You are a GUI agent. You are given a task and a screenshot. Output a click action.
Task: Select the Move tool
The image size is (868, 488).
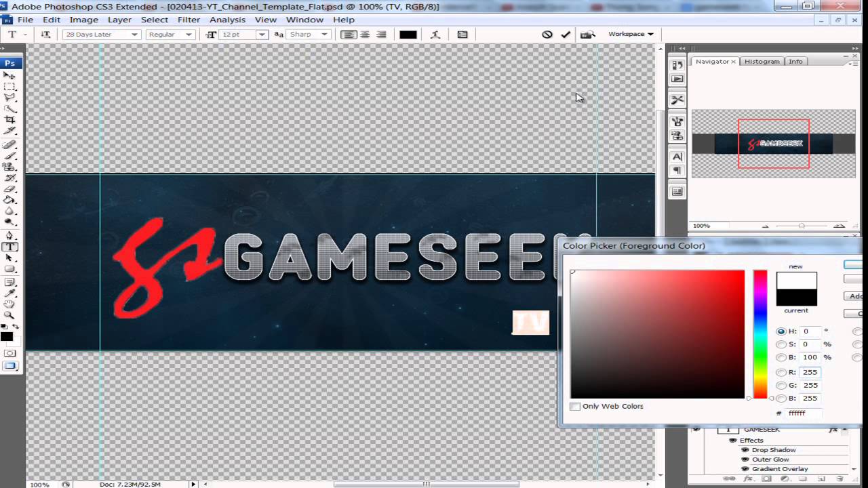(x=9, y=76)
